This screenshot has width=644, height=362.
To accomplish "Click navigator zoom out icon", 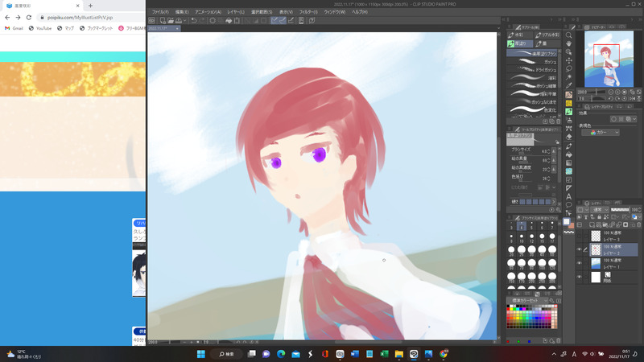I will click(x=611, y=92).
